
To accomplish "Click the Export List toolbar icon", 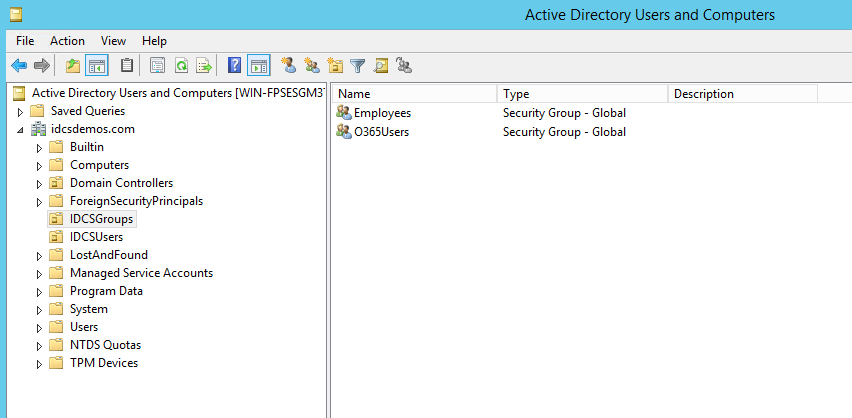I will tap(204, 66).
